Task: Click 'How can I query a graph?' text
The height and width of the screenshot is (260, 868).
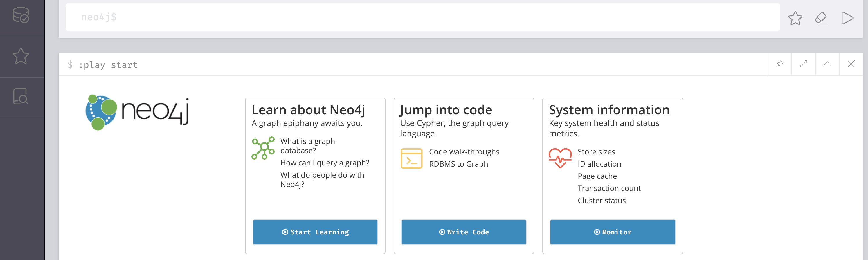Action: 325,163
